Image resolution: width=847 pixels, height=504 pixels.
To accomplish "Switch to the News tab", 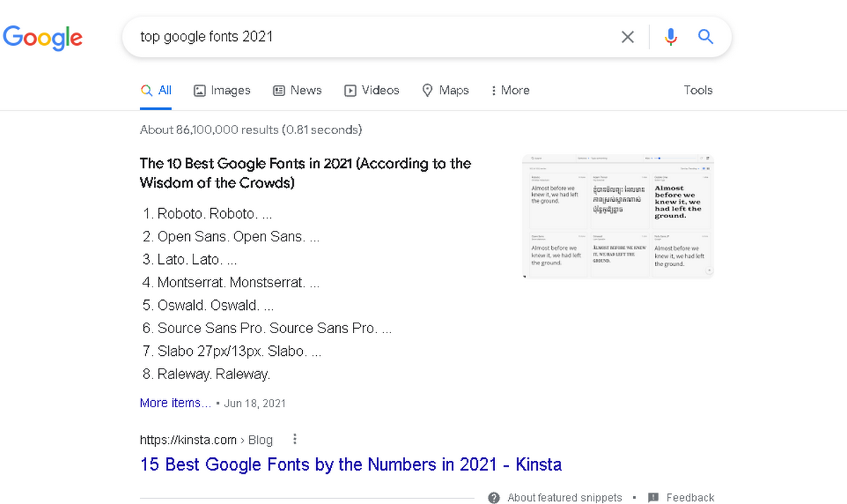I will click(297, 90).
